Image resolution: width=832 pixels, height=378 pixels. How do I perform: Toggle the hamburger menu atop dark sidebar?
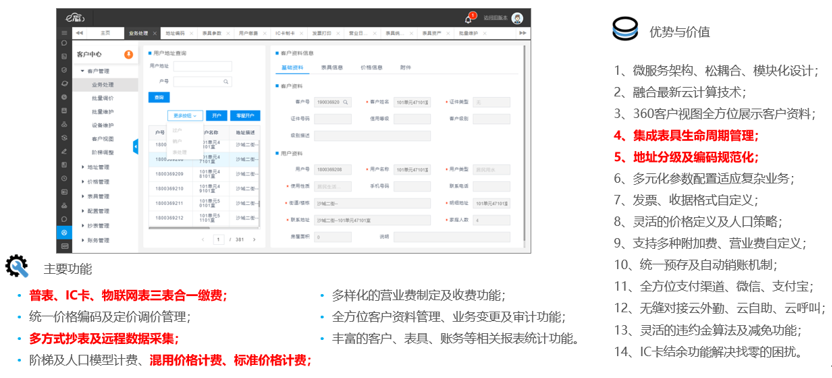64,33
